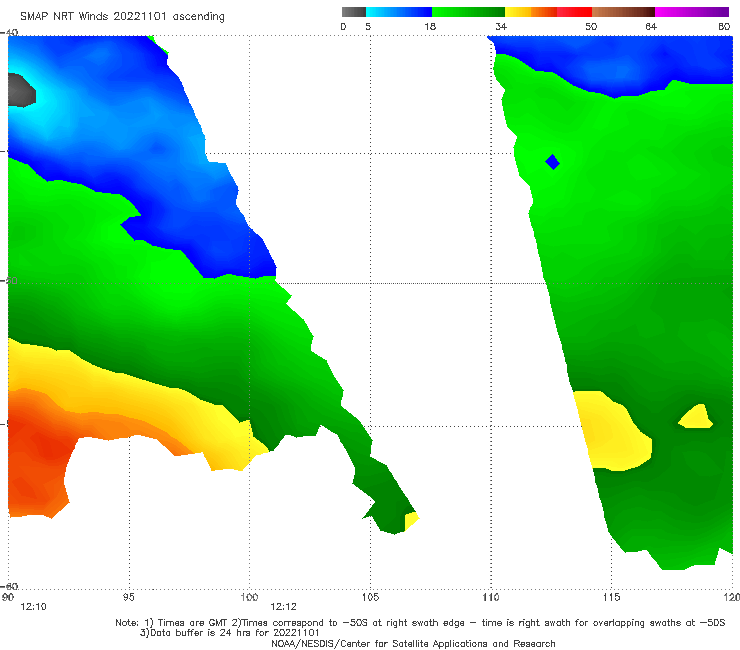The width and height of the screenshot is (740, 650).
Task: Click the color bar label '5'
Action: pyautogui.click(x=368, y=27)
